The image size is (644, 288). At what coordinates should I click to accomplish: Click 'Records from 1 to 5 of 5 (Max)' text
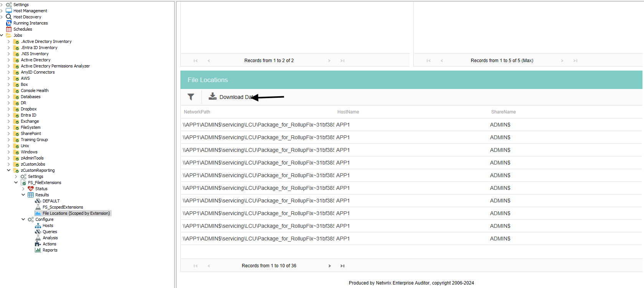502,61
